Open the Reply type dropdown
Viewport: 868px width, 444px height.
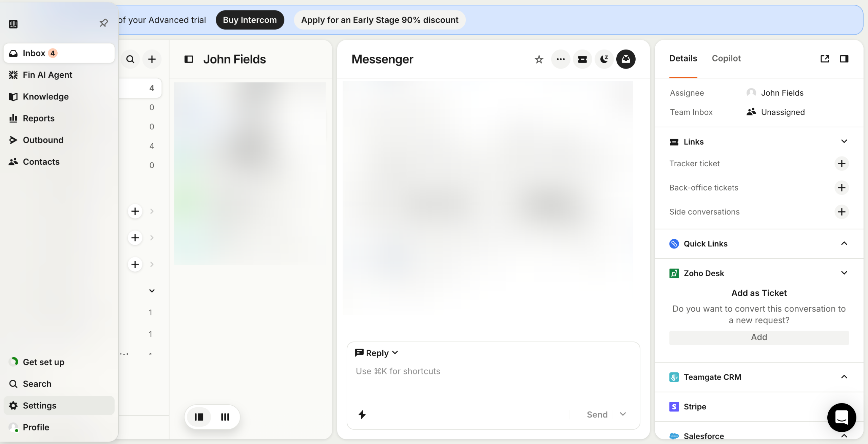click(x=377, y=353)
